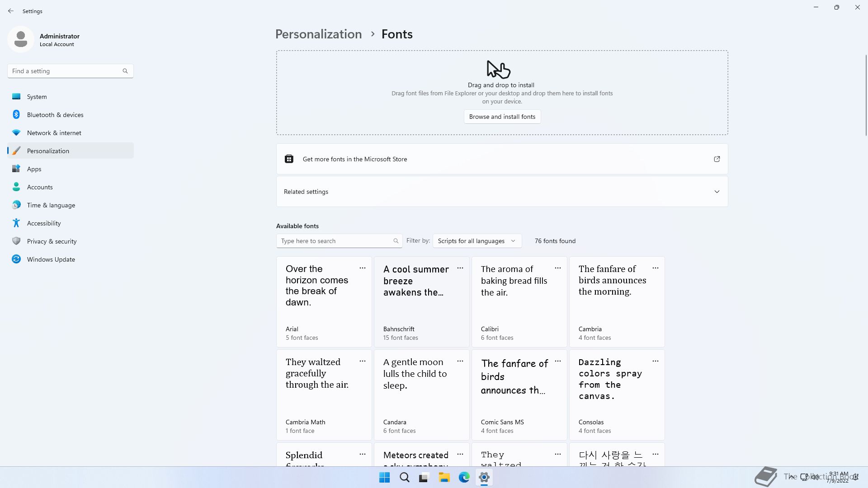Go back to the Personalization breadcrumb
The image size is (868, 488).
pyautogui.click(x=319, y=34)
